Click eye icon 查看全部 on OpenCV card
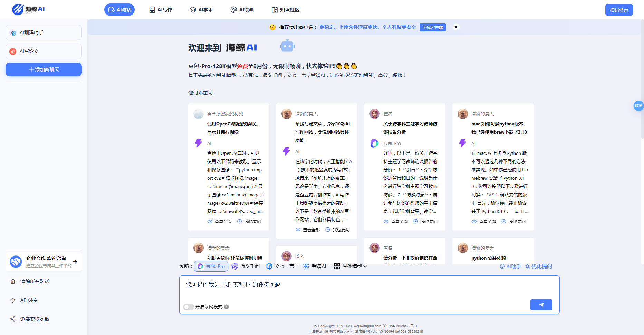 click(210, 221)
